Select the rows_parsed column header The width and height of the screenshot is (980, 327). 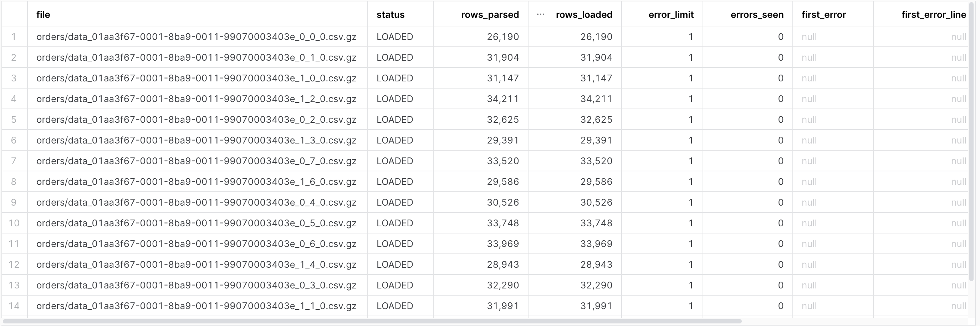(490, 15)
